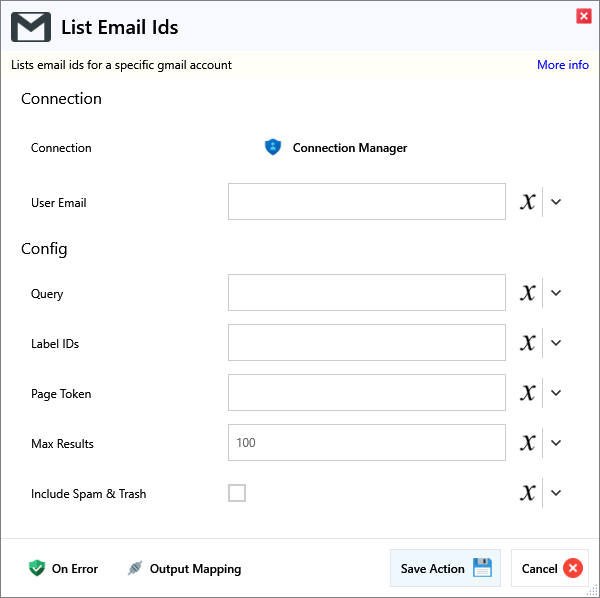The height and width of the screenshot is (598, 600).
Task: Click the Gmail envelope icon in header
Action: click(31, 27)
